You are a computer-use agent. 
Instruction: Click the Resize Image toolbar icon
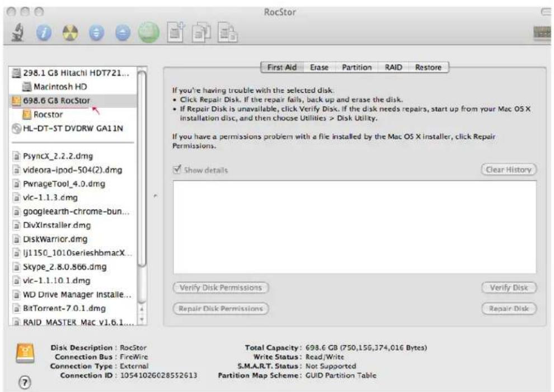(228, 32)
